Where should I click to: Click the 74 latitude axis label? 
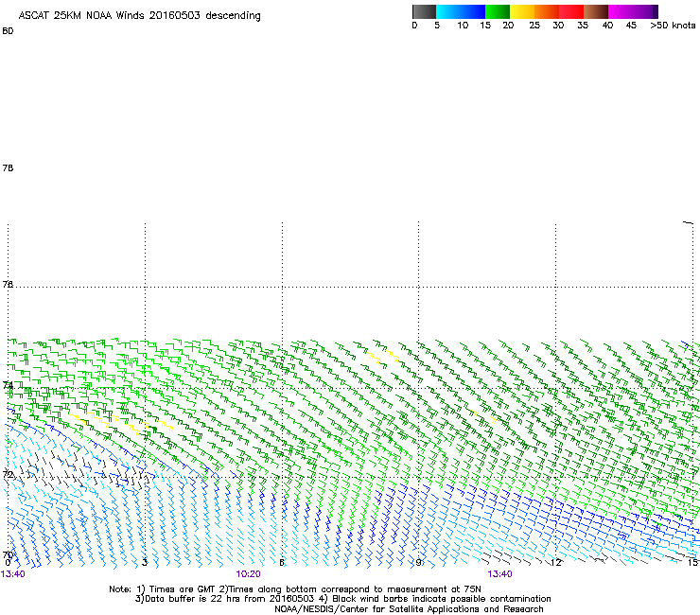coord(8,385)
